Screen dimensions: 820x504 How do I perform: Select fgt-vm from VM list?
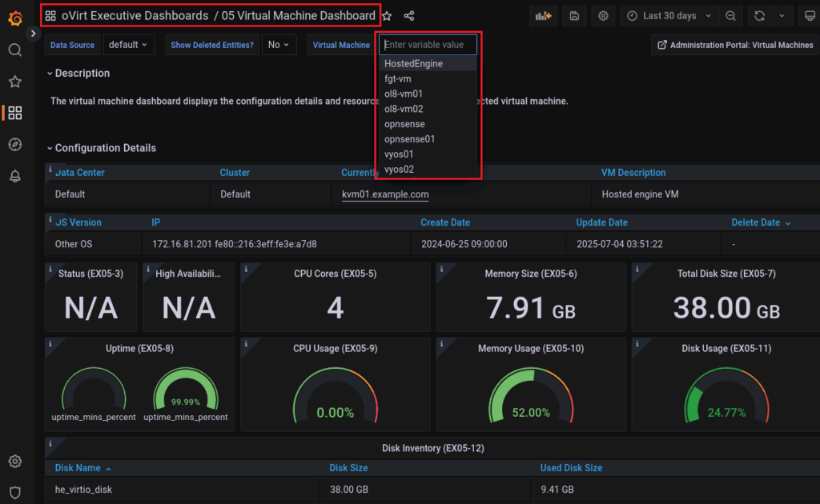pos(428,79)
